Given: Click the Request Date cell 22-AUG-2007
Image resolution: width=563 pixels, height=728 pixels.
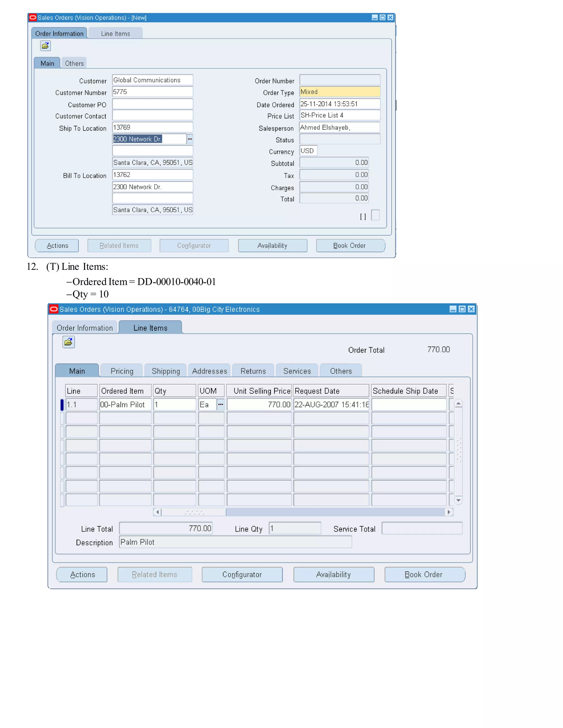Looking at the screenshot, I should pyautogui.click(x=332, y=404).
